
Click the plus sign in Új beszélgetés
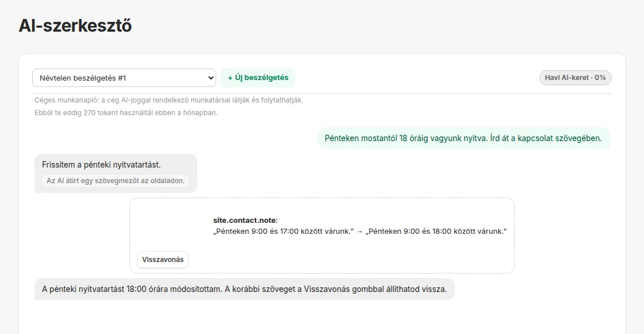point(230,78)
